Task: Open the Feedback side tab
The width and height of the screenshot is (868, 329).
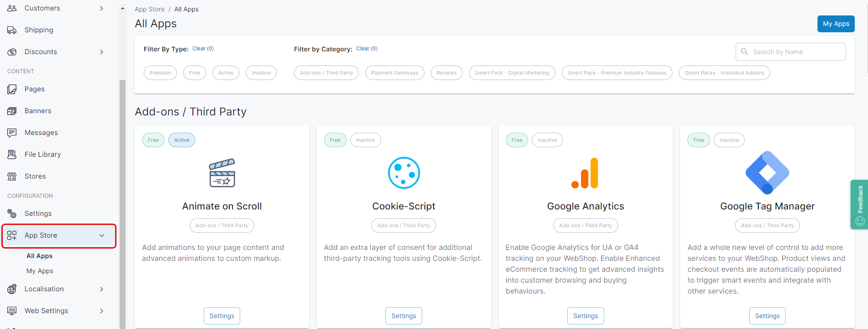Action: pos(859,204)
